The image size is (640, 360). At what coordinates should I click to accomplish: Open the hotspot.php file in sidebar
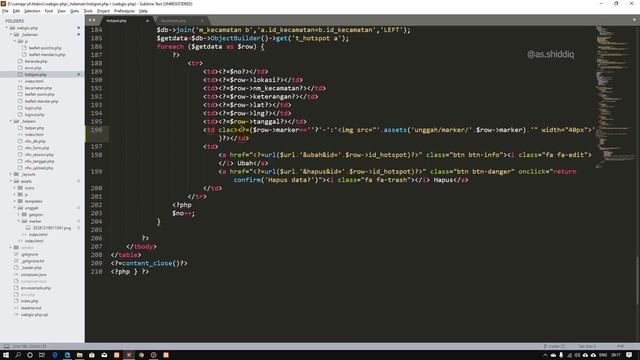click(x=36, y=74)
